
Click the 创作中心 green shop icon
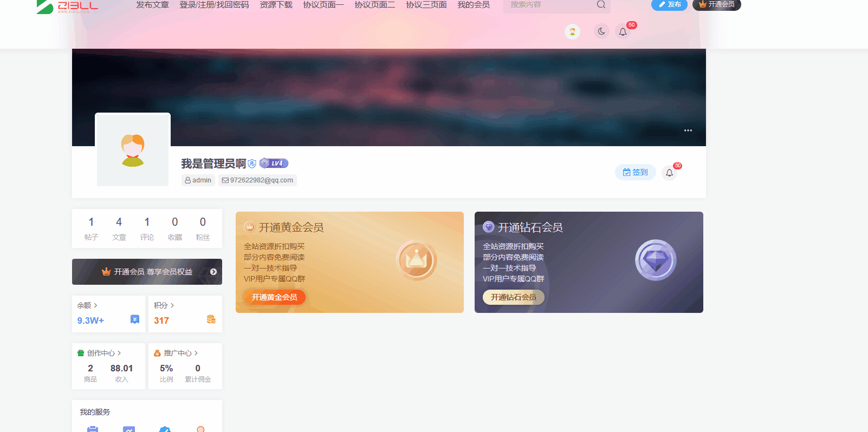(x=81, y=353)
